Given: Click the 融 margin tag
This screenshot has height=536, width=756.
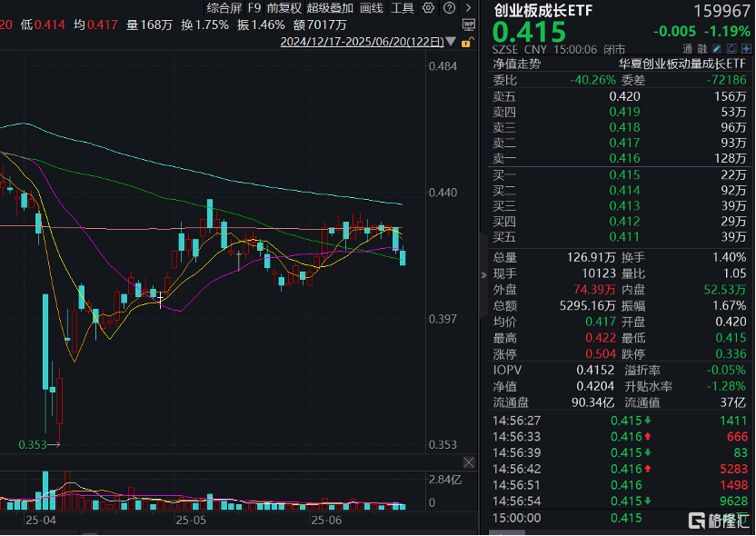Looking at the screenshot, I should tap(702, 49).
